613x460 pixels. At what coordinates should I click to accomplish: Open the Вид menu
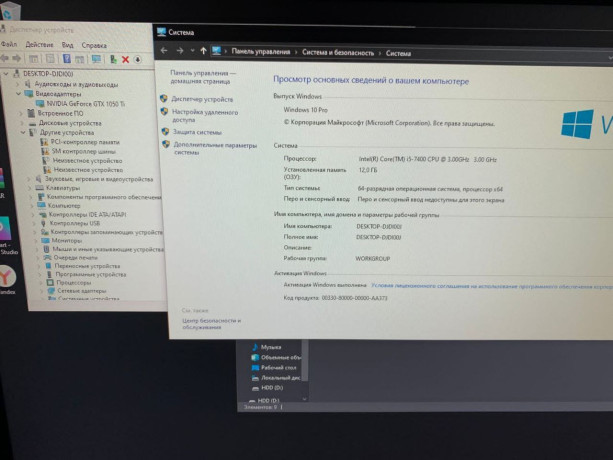pyautogui.click(x=68, y=45)
